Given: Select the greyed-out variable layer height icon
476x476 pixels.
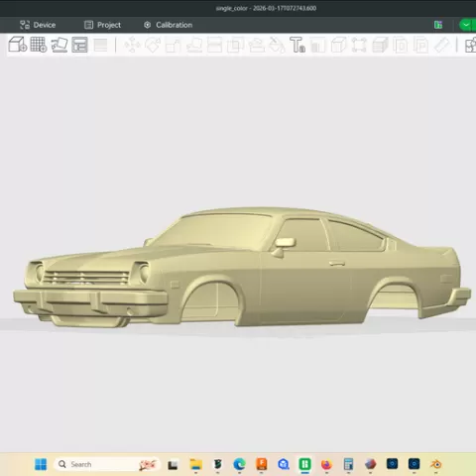Looking at the screenshot, I should click(x=100, y=45).
